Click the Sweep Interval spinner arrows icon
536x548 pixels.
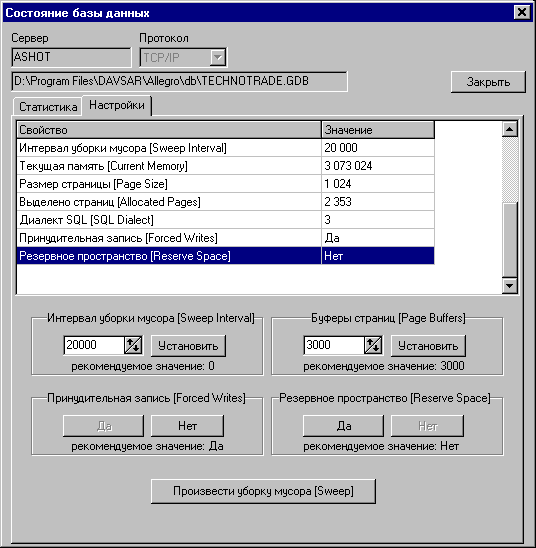133,345
